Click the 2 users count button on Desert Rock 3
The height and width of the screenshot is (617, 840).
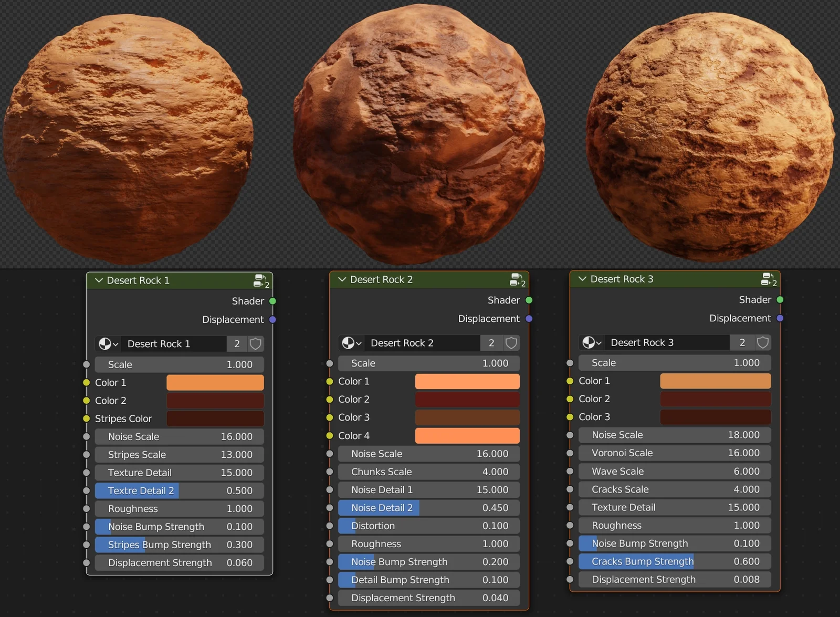point(742,342)
